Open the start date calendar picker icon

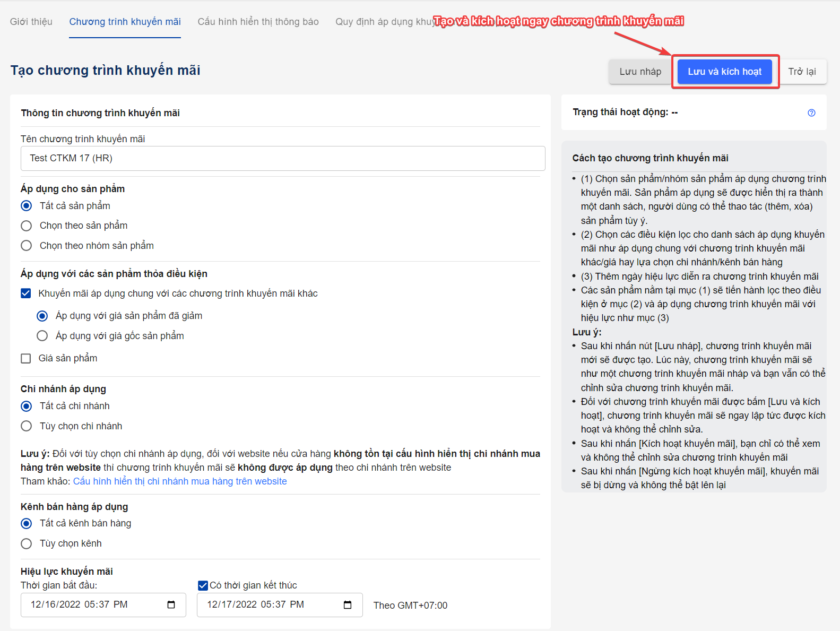point(171,605)
